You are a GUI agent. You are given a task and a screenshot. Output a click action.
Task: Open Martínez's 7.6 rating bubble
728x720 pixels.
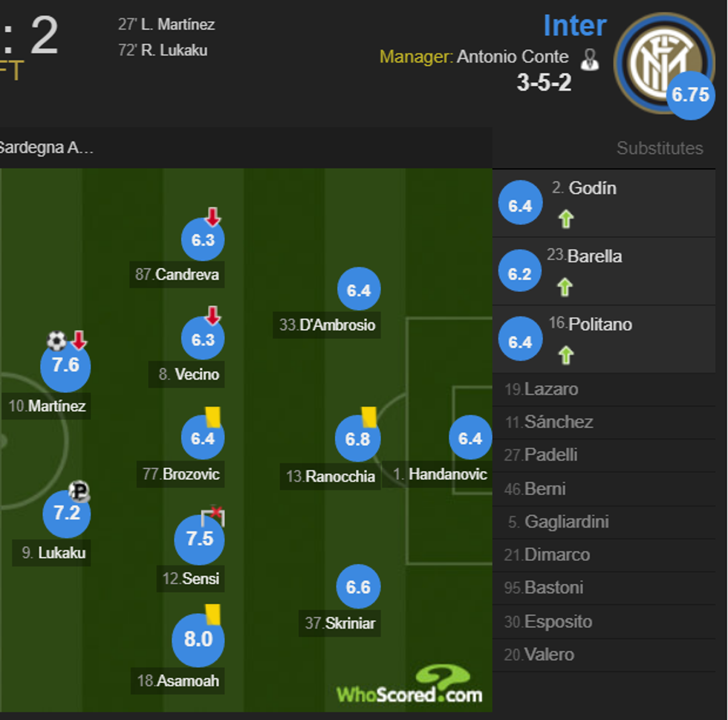click(x=65, y=366)
